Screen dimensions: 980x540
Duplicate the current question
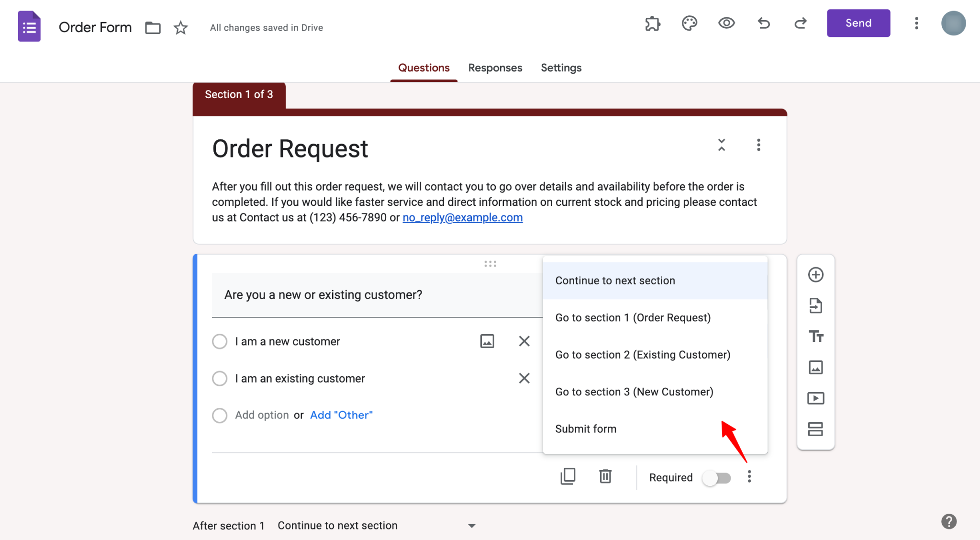click(x=568, y=477)
